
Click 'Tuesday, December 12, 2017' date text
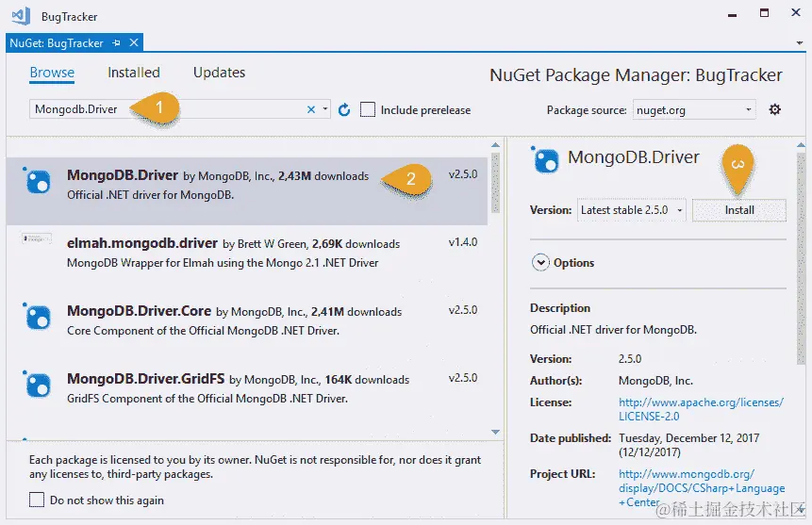(688, 438)
